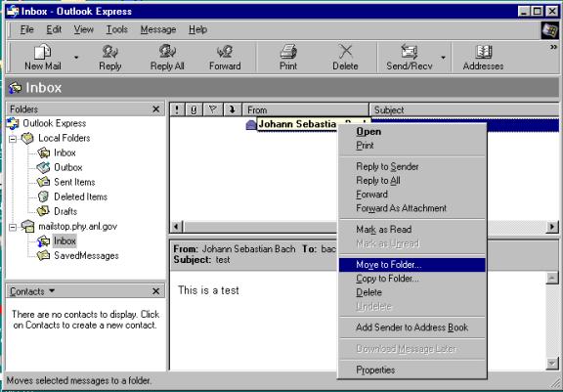Open the Edit menu
The width and height of the screenshot is (563, 392).
click(x=54, y=29)
